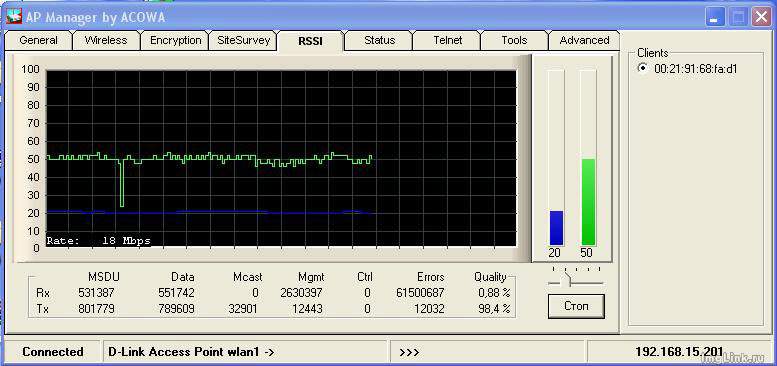Open the General tab
777x366 pixels.
click(x=38, y=41)
